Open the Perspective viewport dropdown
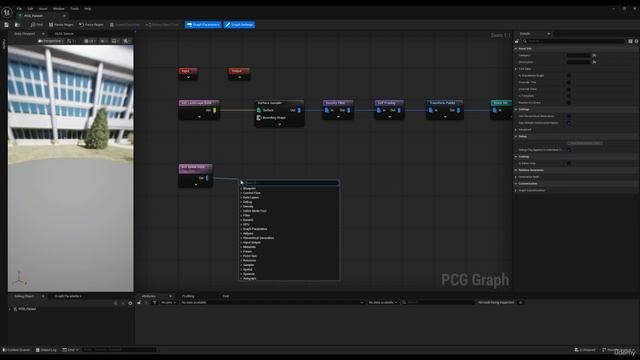Image resolution: width=640 pixels, height=360 pixels. 50,41
